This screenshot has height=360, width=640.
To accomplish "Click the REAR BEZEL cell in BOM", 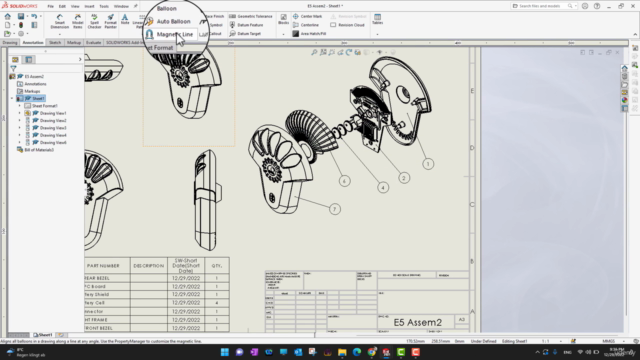I will tap(107, 278).
